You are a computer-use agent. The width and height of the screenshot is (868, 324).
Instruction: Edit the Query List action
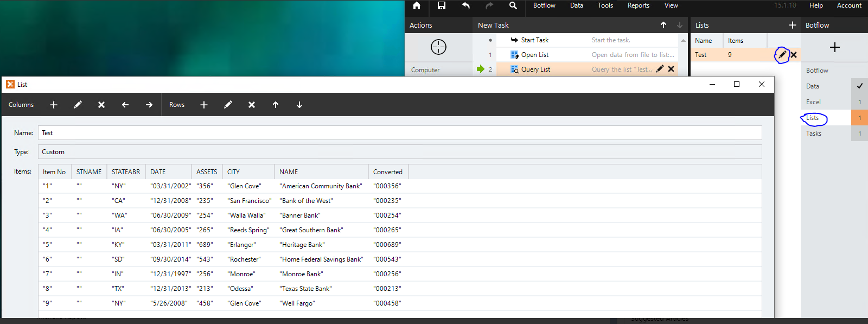tap(660, 69)
